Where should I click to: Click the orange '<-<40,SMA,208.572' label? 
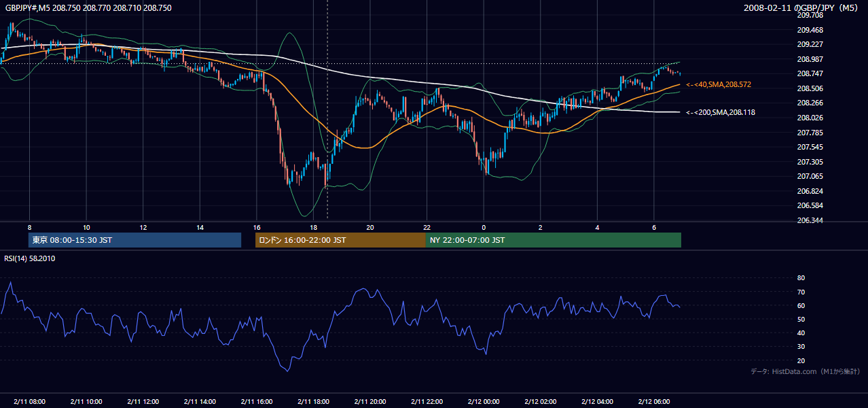click(x=718, y=84)
